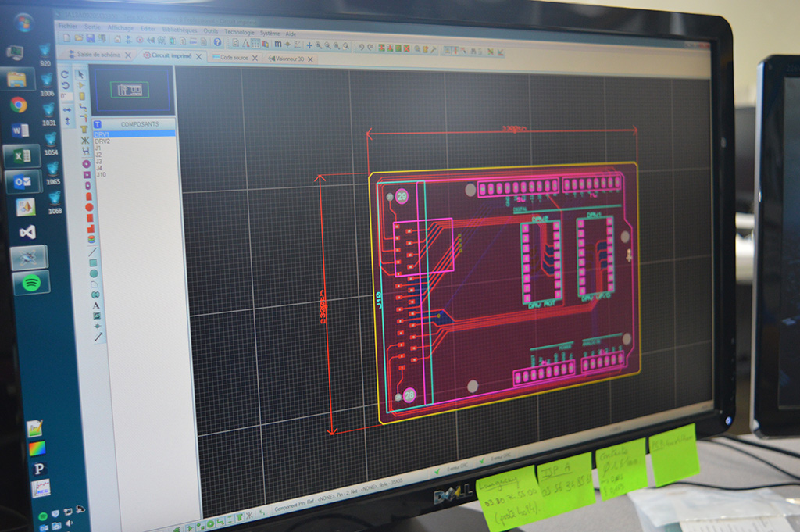Toggle metric units with the 'm' icon

(x=278, y=45)
